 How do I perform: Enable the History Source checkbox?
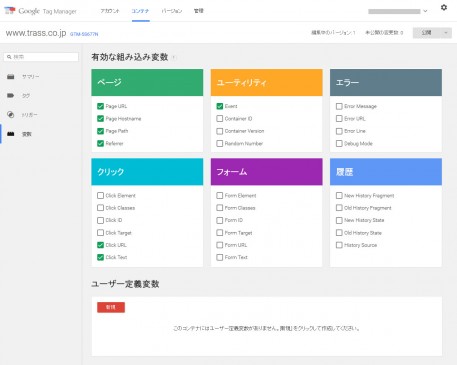coord(339,245)
